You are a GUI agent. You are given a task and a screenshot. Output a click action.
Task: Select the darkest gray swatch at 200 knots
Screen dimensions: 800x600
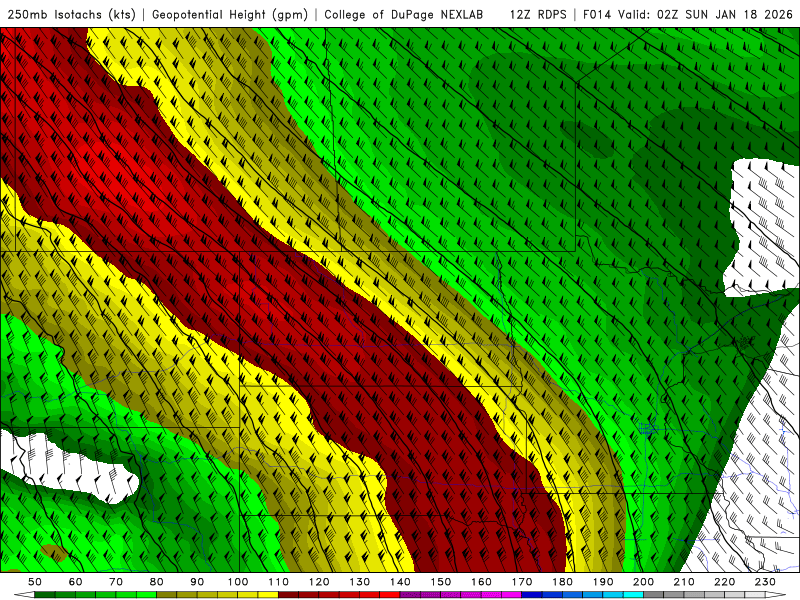click(x=654, y=595)
